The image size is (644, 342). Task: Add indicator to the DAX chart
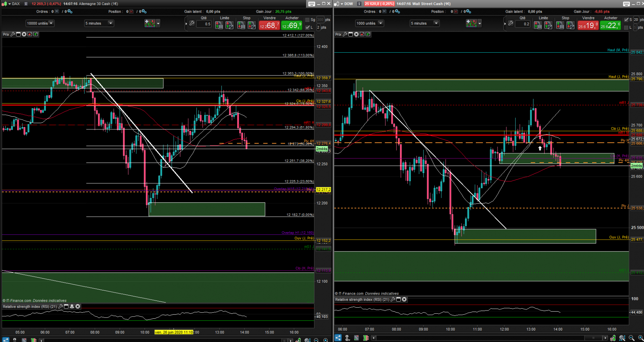click(150, 23)
